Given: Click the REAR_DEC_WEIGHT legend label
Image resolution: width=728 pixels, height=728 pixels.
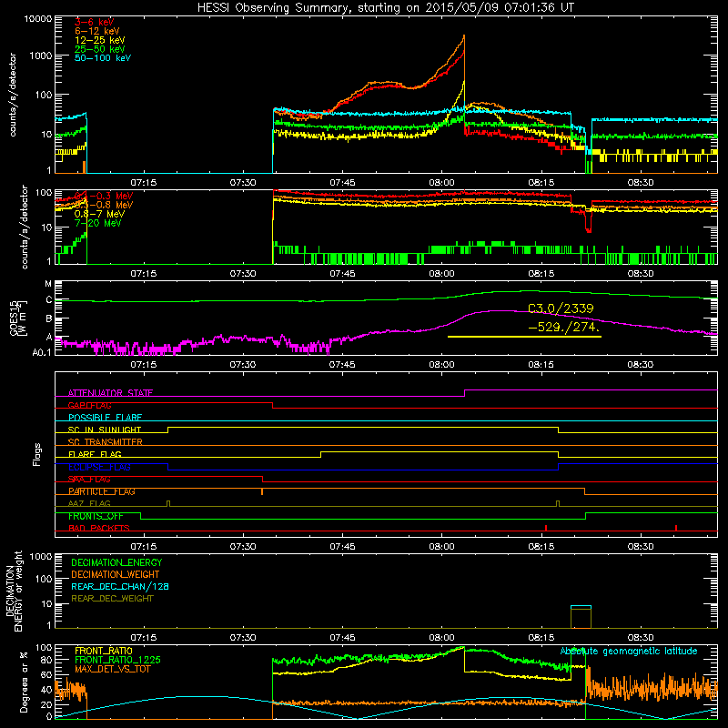Looking at the screenshot, I should (112, 599).
